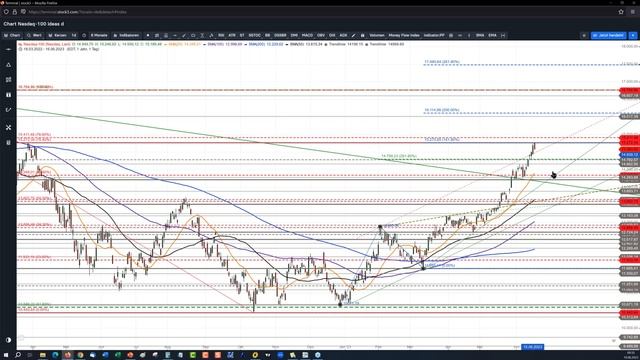
Task: Open the 1d interval selector
Action: (x=74, y=36)
